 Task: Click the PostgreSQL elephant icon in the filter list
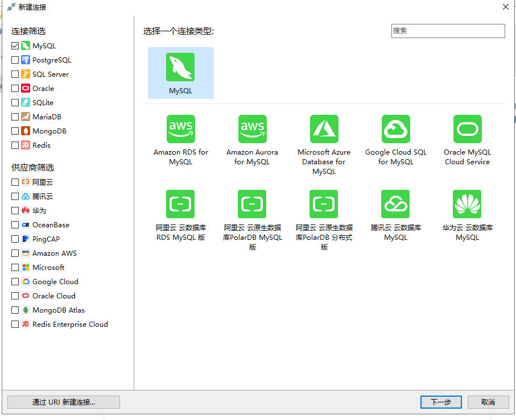coord(26,60)
